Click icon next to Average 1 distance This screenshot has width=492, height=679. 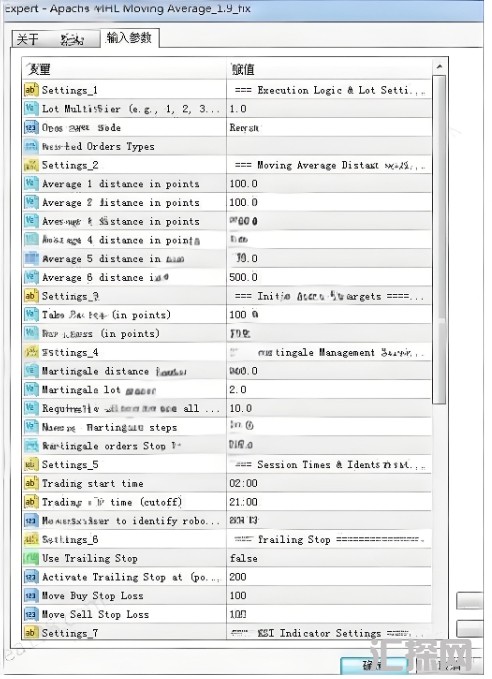click(x=31, y=183)
